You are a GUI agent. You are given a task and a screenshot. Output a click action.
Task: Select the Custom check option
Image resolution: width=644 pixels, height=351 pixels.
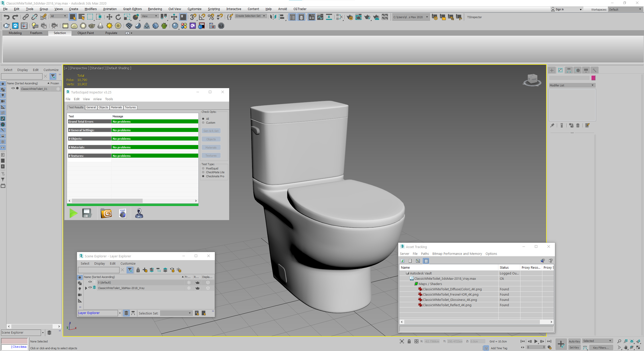203,123
